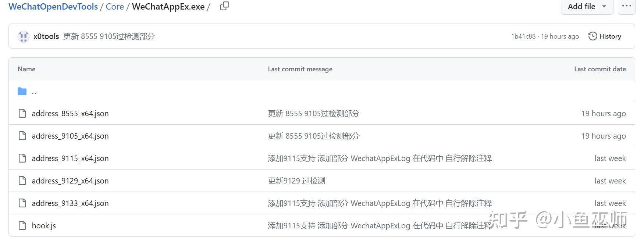Image resolution: width=644 pixels, height=246 pixels.
Task: Open the Add file dropdown
Action: tap(587, 7)
